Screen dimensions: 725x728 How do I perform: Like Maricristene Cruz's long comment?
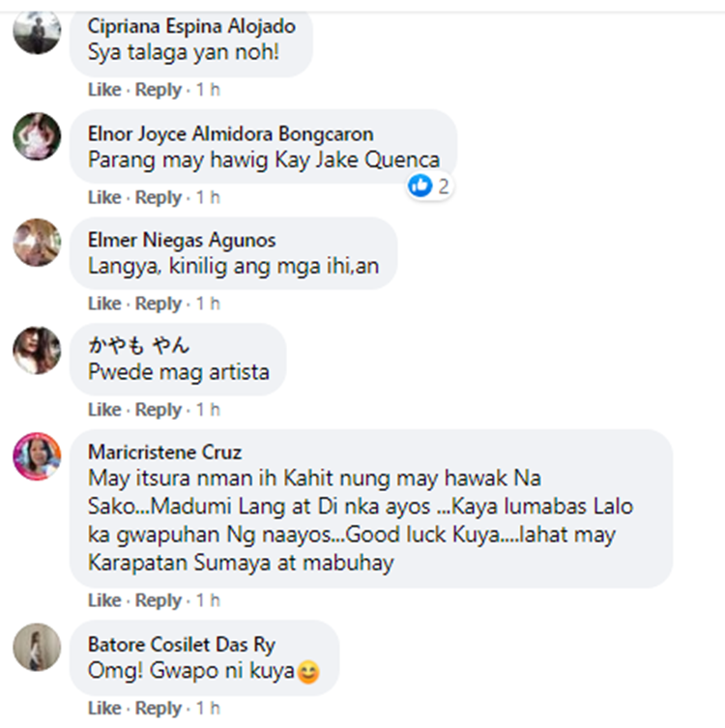tap(104, 600)
